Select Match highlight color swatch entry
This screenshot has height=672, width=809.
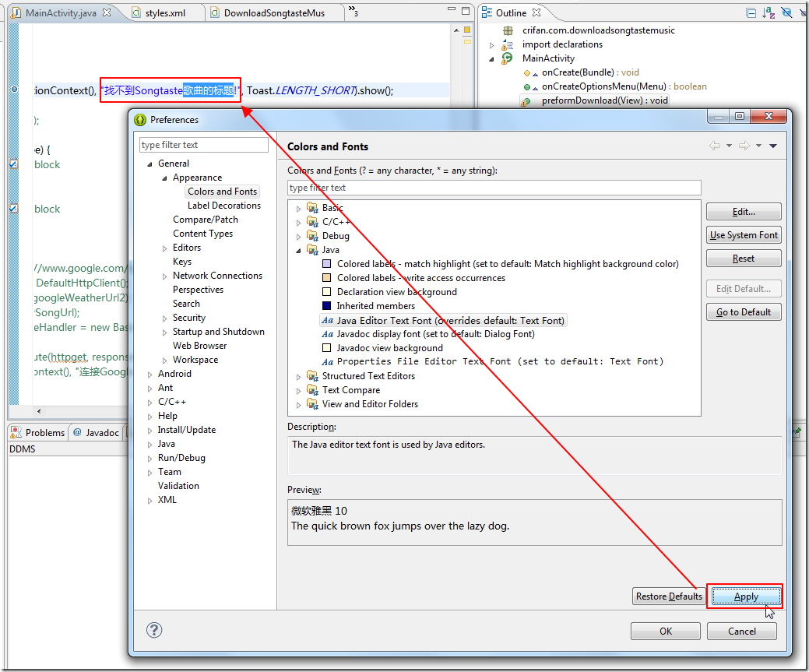pyautogui.click(x=326, y=264)
